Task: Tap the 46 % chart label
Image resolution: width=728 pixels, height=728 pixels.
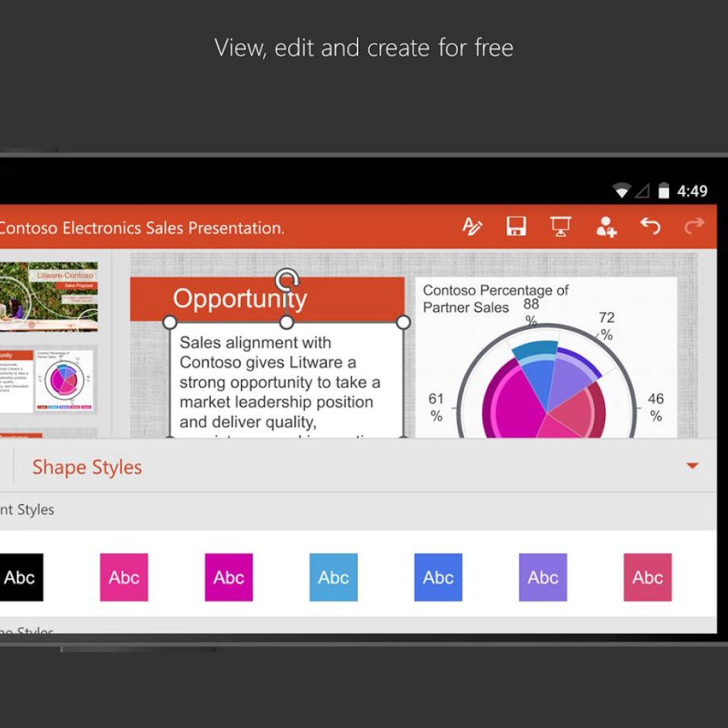Action: pyautogui.click(x=655, y=407)
